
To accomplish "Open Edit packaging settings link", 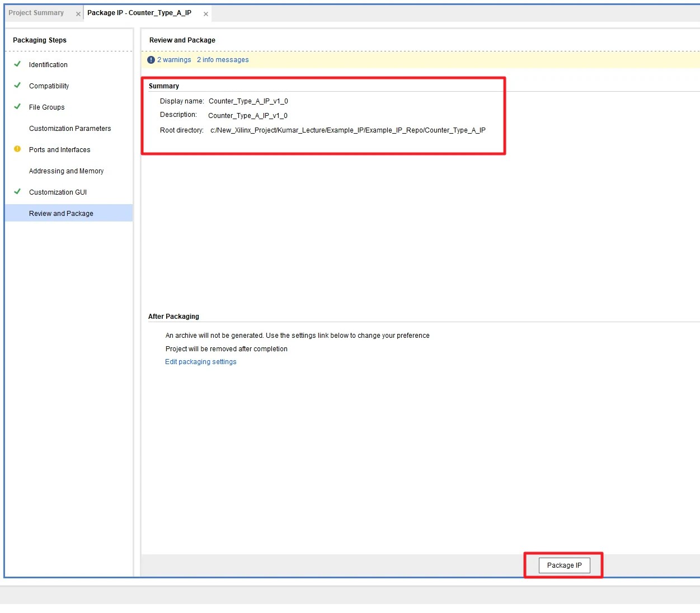I will pos(201,362).
